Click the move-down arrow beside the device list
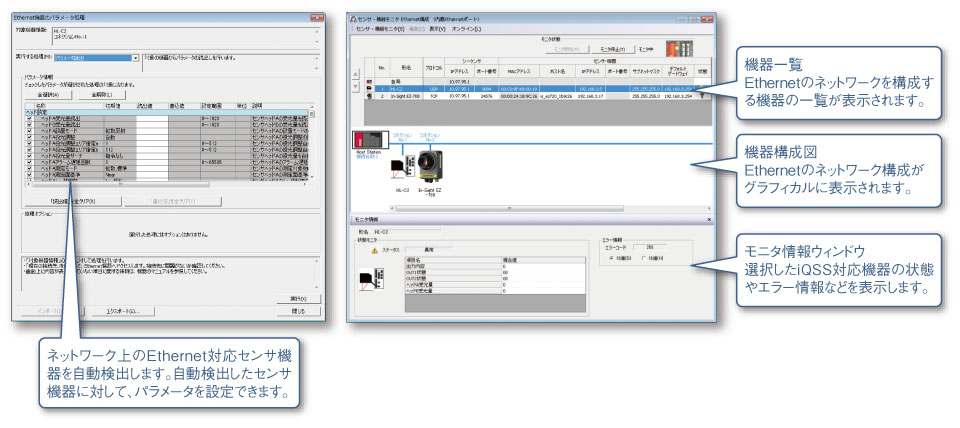 point(353,88)
